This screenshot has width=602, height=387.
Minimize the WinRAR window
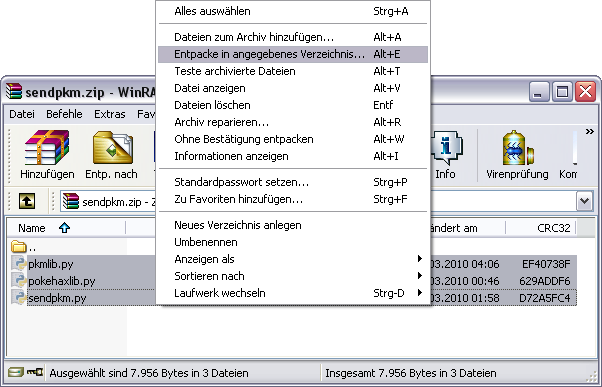click(538, 91)
